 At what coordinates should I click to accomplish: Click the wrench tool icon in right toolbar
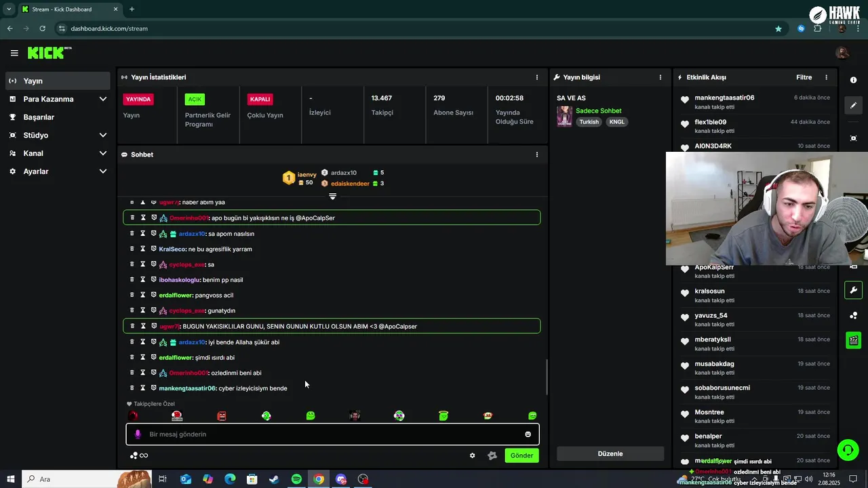pyautogui.click(x=853, y=291)
